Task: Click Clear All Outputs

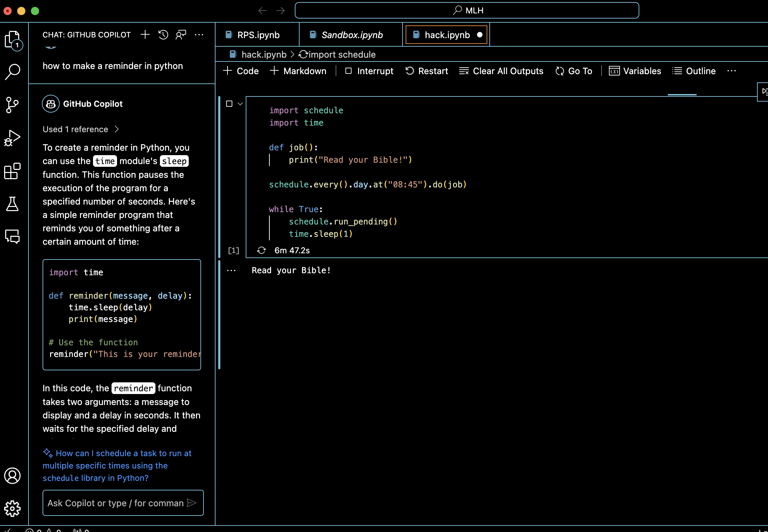Action: (x=501, y=71)
